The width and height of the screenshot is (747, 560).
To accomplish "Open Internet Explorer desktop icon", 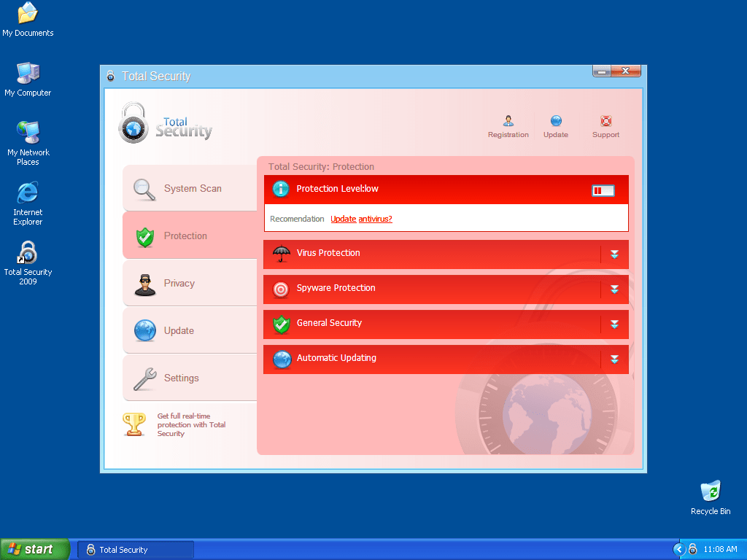I will click(x=28, y=193).
